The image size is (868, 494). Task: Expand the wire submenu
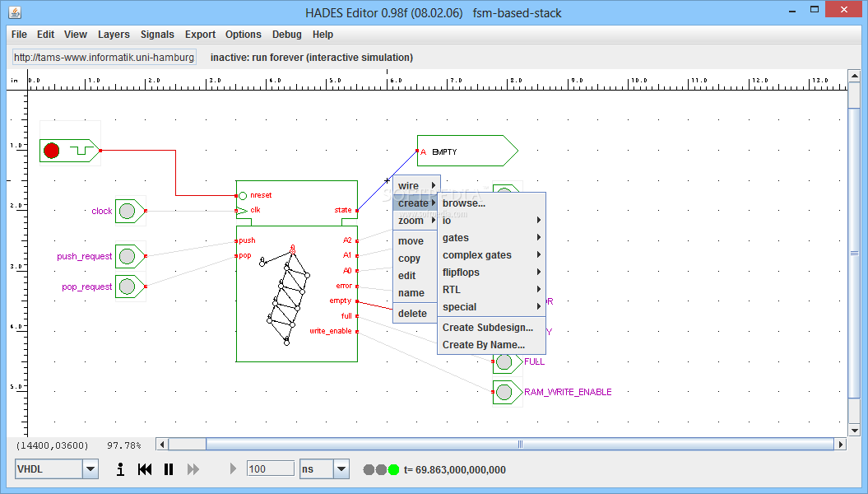tap(416, 186)
